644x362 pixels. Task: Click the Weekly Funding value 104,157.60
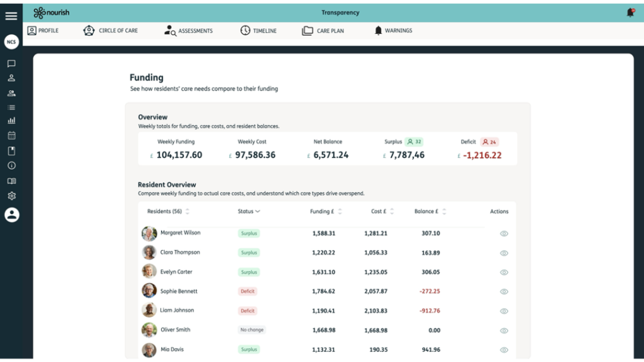(179, 155)
